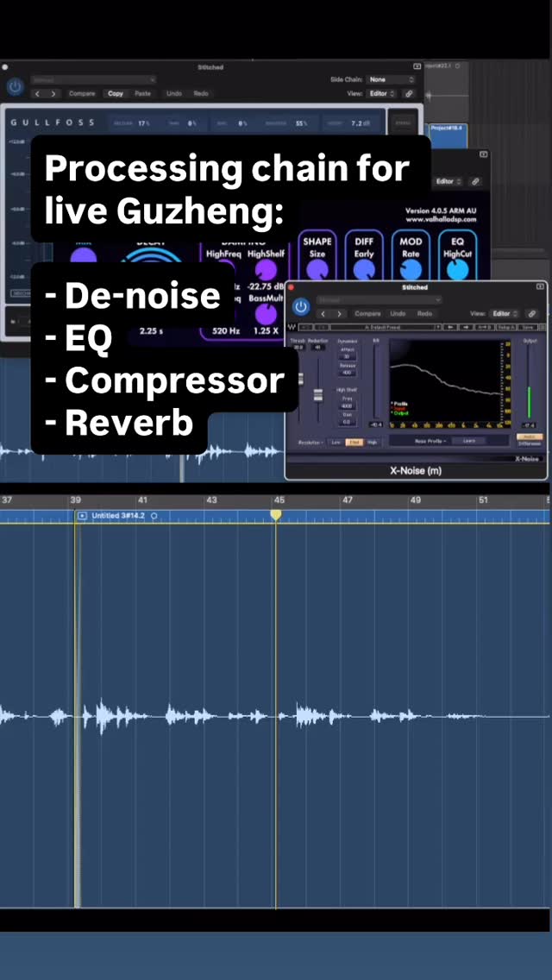Click the BassMult knob in Valhalla

[267, 314]
